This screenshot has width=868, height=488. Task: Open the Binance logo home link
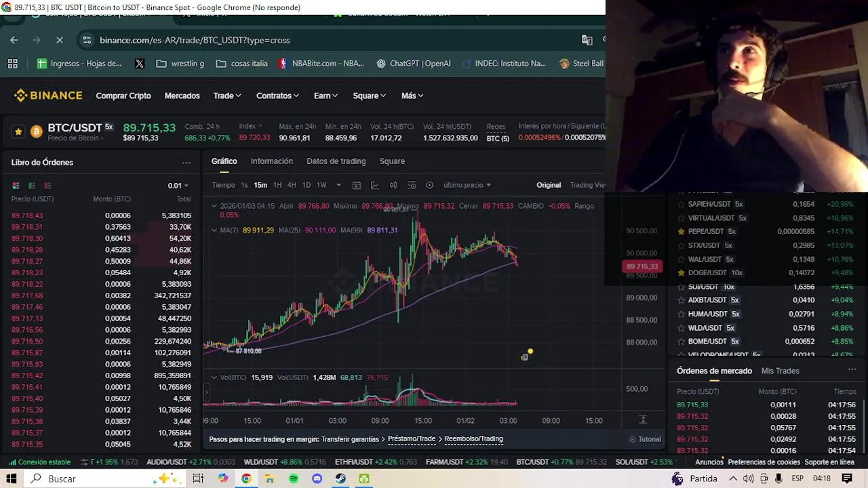[48, 96]
